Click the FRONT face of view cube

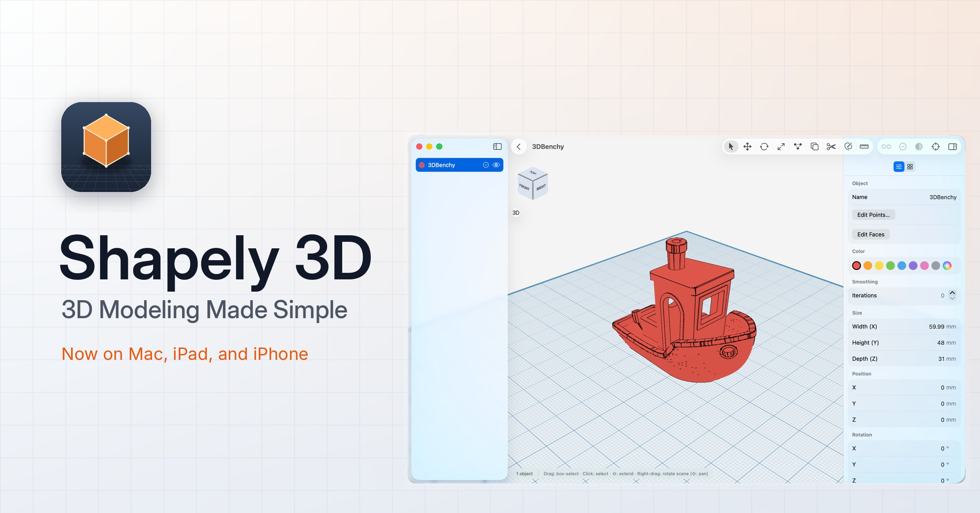pyautogui.click(x=525, y=187)
